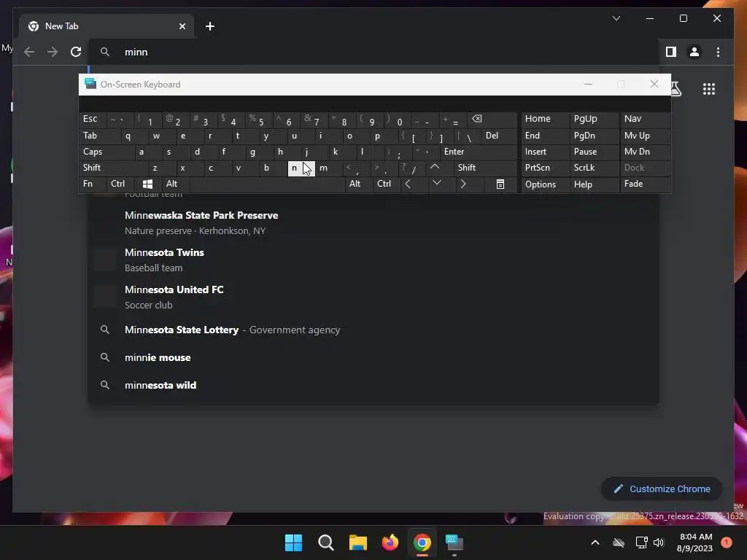Select Minnewaska State Park Preserve suggestion
Viewport: 747px width, 560px height.
(x=373, y=223)
